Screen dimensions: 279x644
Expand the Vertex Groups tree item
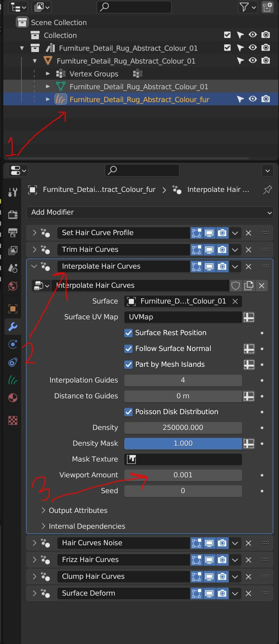click(x=48, y=74)
